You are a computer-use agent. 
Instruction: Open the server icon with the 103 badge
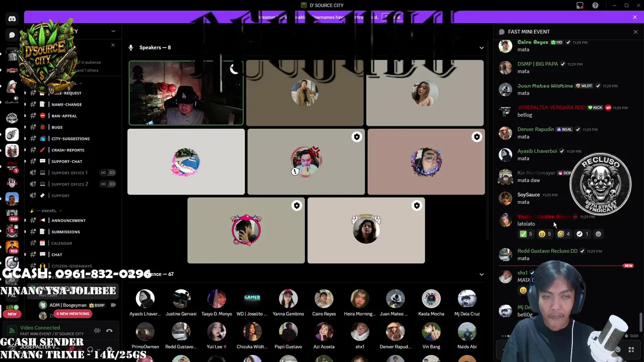(x=12, y=247)
